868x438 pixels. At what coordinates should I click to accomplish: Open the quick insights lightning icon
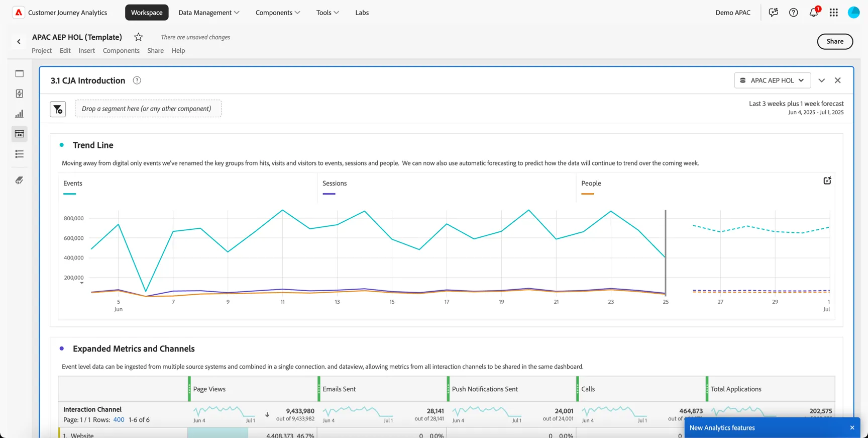pos(20,94)
